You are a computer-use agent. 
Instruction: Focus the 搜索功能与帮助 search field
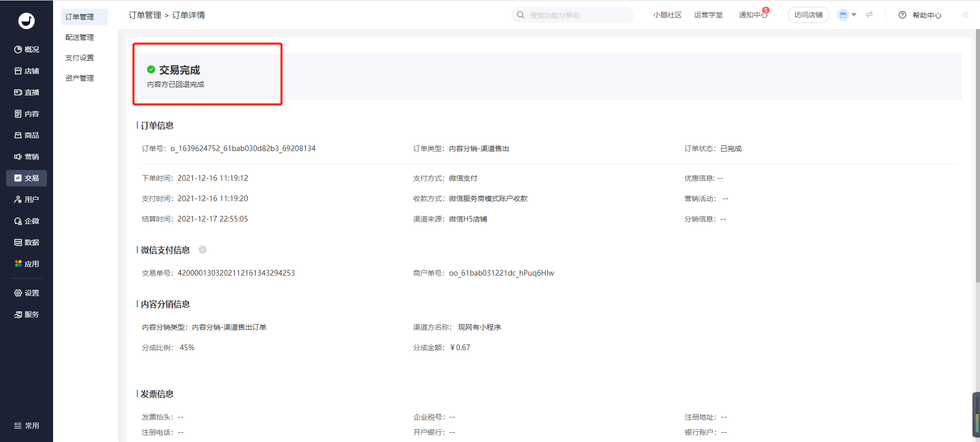(x=573, y=15)
